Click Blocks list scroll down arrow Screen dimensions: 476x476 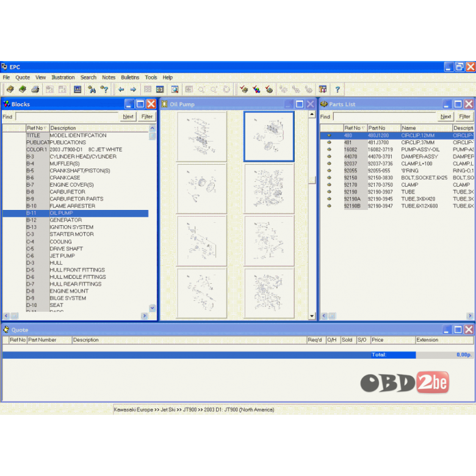click(x=153, y=308)
